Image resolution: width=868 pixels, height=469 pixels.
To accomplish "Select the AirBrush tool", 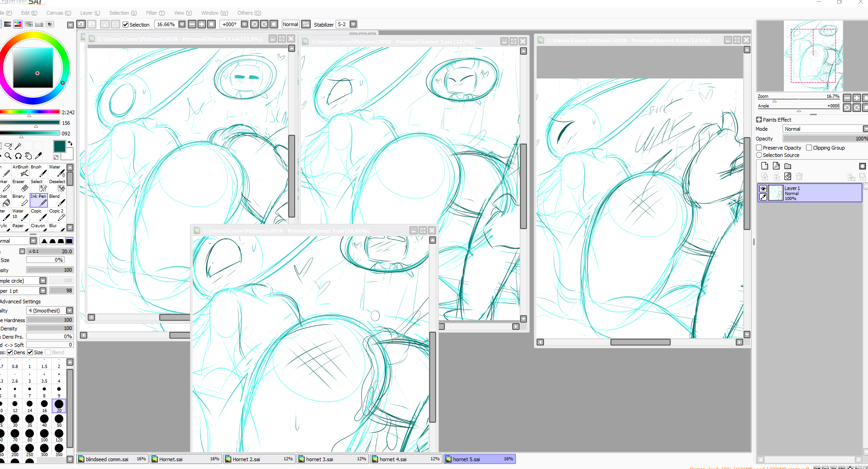I will pos(21,170).
